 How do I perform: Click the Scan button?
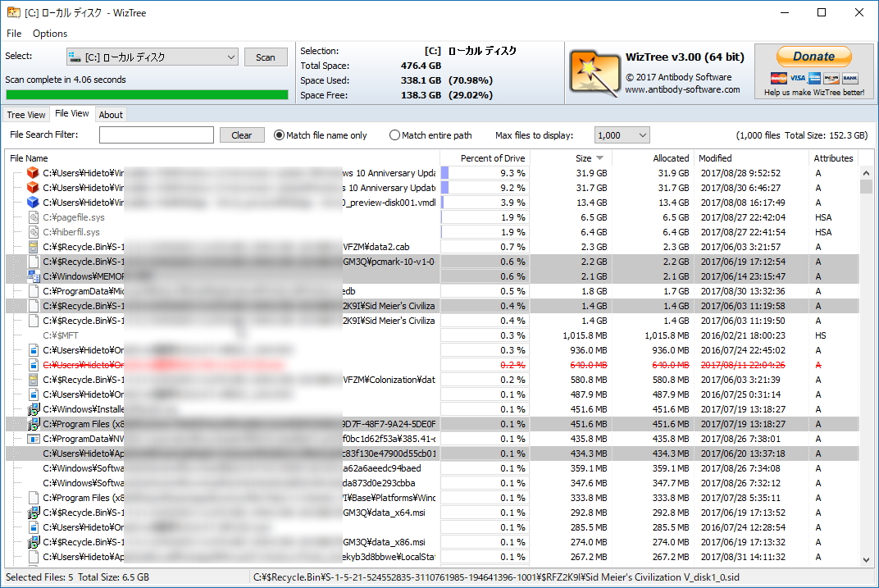[x=266, y=57]
